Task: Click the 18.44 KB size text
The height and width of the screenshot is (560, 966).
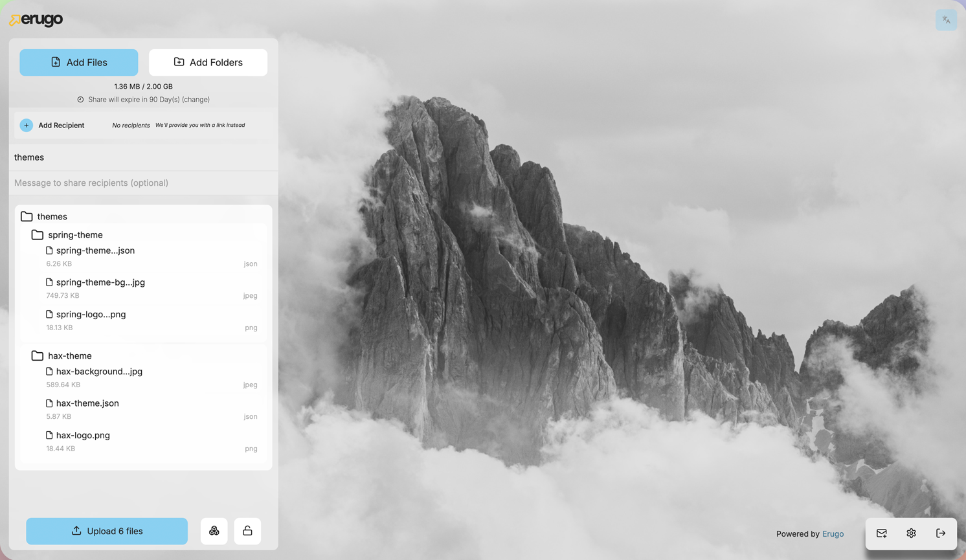Action: (x=61, y=449)
